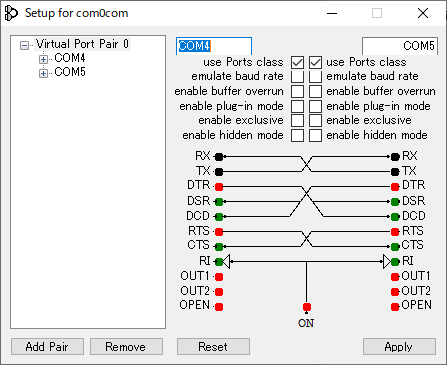This screenshot has height=365, width=447.
Task: Click the left DTR red pin
Action: (x=219, y=187)
